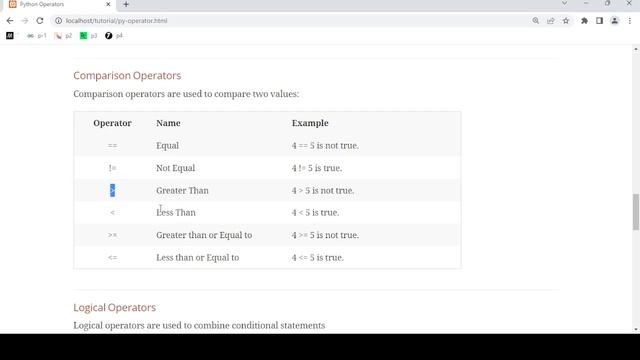This screenshot has width=640, height=360.
Task: Open the Extensions puzzle icon
Action: click(584, 20)
